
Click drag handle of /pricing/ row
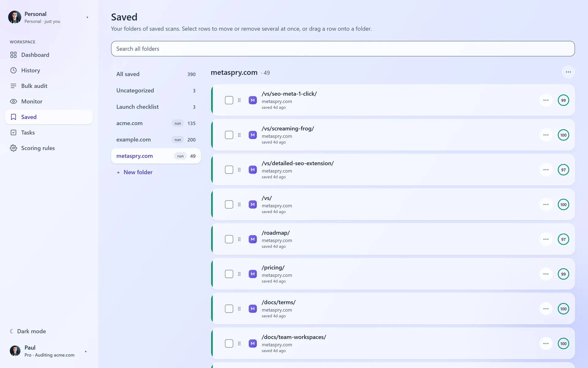(239, 274)
